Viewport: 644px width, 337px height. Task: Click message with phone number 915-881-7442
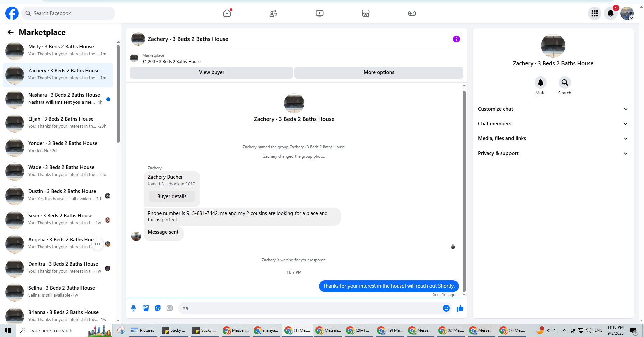coord(242,217)
